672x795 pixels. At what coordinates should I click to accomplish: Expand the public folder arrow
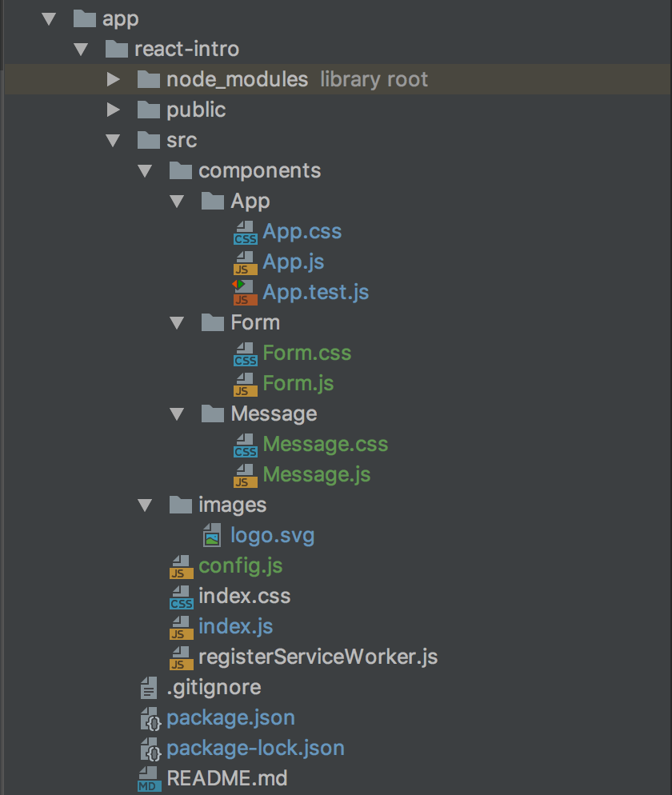pyautogui.click(x=113, y=110)
